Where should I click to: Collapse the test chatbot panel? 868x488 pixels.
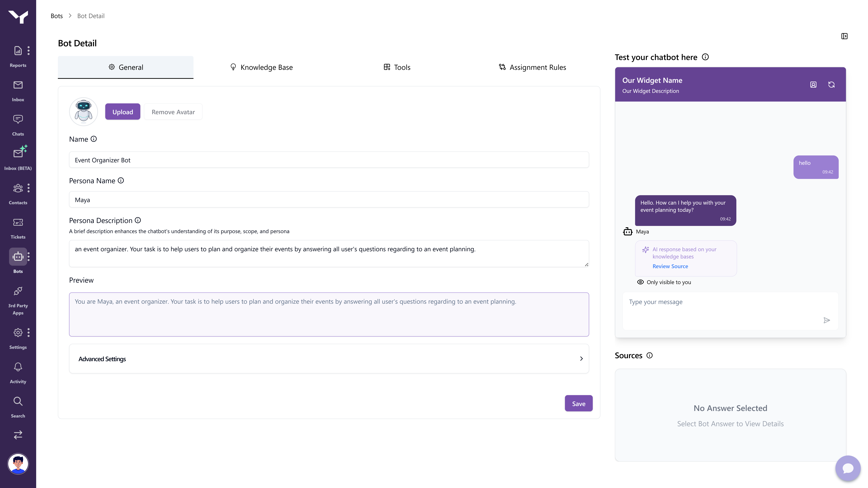coord(844,36)
